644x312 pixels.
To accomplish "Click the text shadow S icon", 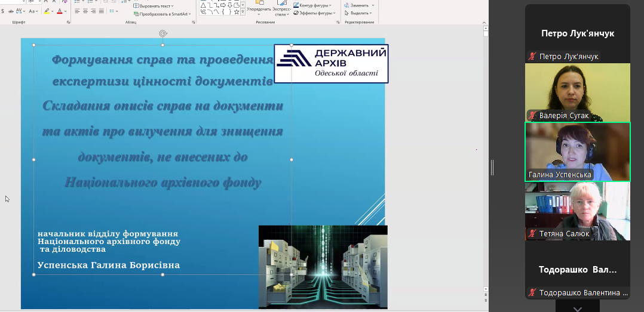I will click(3, 11).
